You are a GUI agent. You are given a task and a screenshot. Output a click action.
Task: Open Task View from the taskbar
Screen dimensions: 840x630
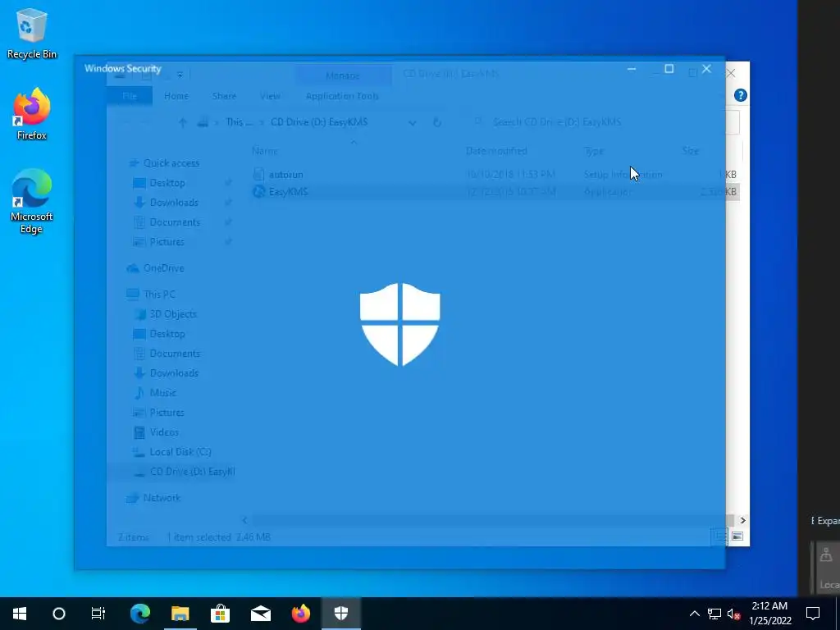click(98, 614)
